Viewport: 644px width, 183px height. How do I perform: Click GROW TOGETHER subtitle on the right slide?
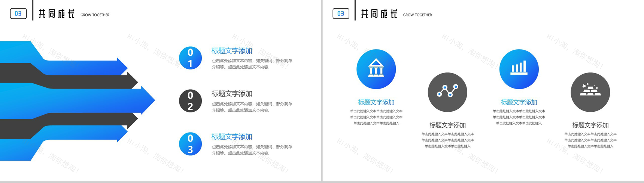tap(417, 15)
